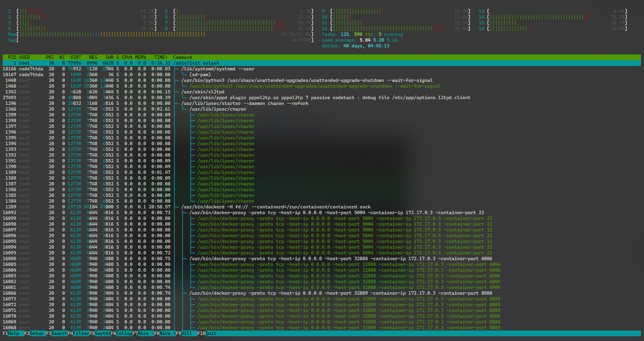Click the Mem usage bar
The image size is (644, 341).
161,34
